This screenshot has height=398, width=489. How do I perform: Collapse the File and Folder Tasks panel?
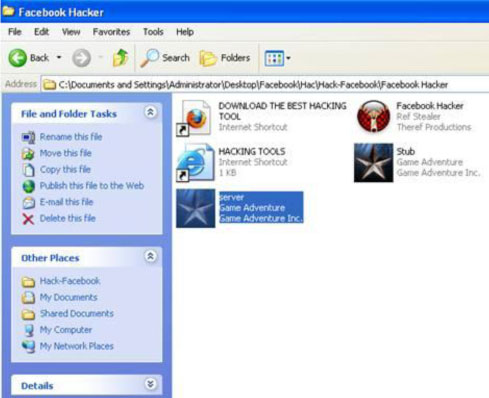click(150, 113)
